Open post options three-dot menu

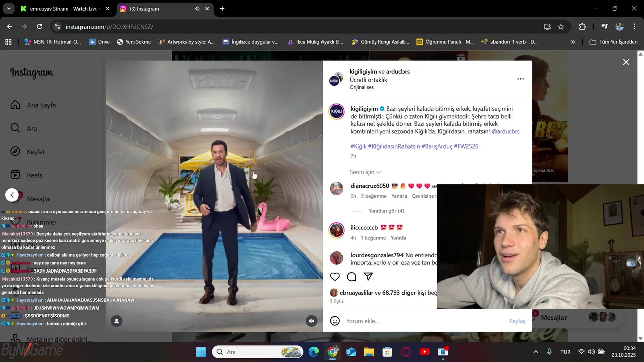pos(520,79)
